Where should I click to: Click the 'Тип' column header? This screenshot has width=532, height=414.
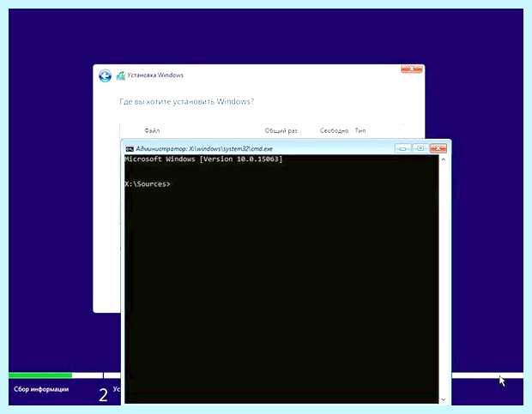(360, 130)
